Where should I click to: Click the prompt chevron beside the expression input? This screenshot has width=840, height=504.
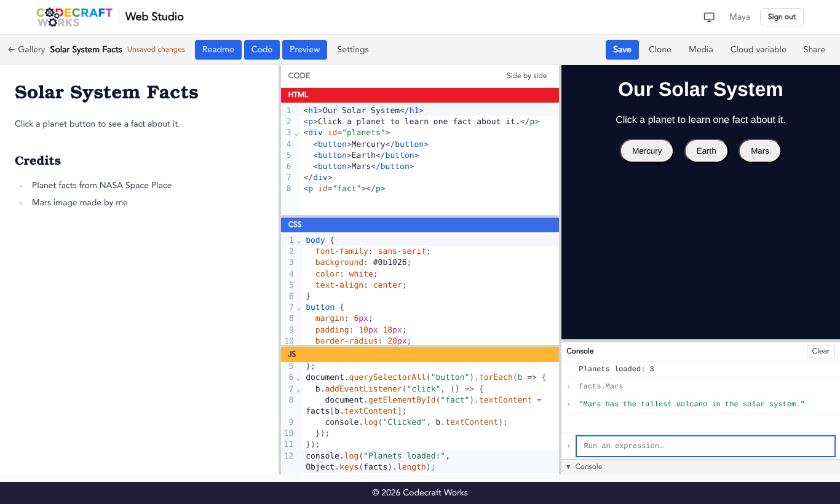click(569, 446)
